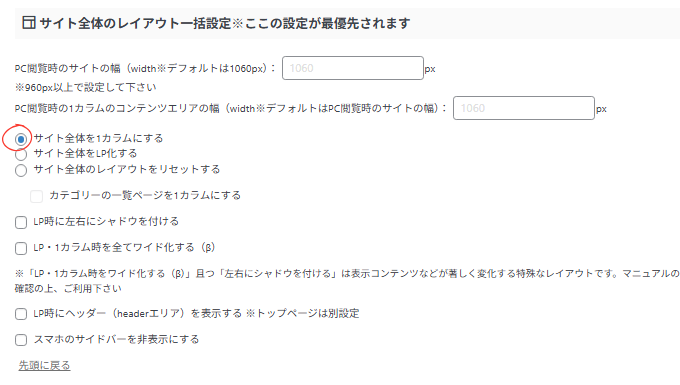The image size is (680, 385).
Task: Focus the PC閲覧時のサイトの幅 input field
Action: pos(353,68)
